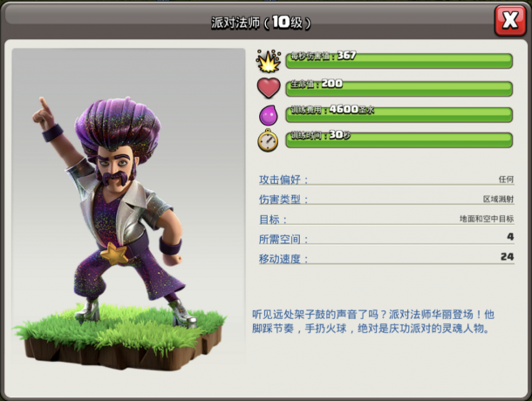Click the 训练费用 4600 elixir bar
The width and height of the screenshot is (532, 401).
[399, 114]
